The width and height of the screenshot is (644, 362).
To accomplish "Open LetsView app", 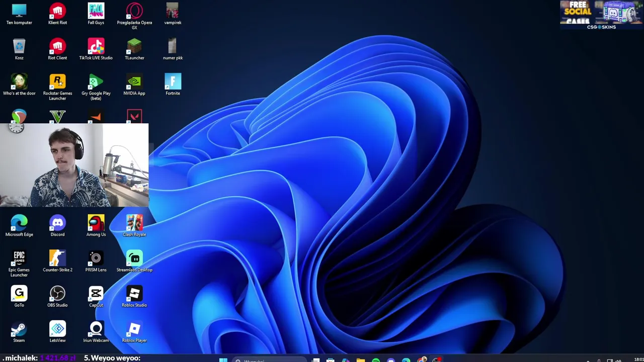I will [x=57, y=332].
